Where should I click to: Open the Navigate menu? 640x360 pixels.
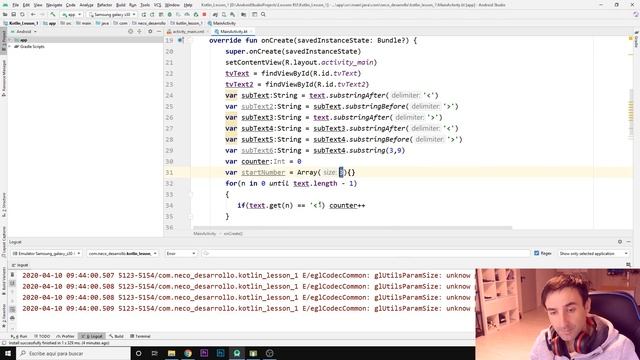[54, 5]
